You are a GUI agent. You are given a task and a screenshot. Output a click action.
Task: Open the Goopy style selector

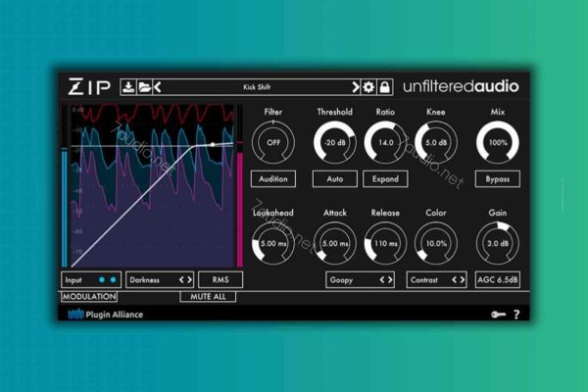(x=360, y=280)
